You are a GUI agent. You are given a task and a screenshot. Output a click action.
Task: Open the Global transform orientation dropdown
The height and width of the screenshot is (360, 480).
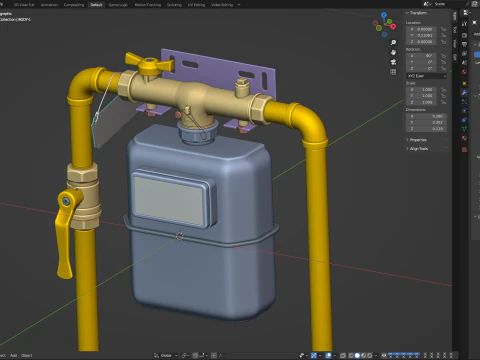coord(166,355)
